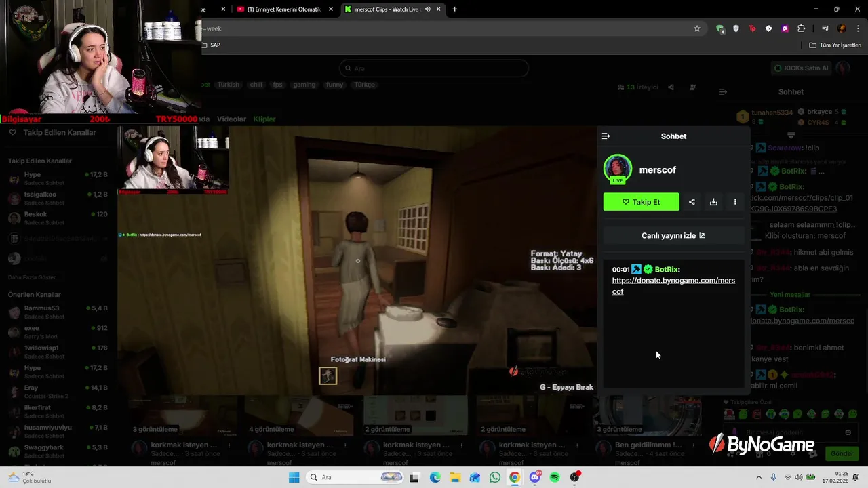The width and height of the screenshot is (868, 488).
Task: Download the clip via download icon
Action: click(x=713, y=202)
